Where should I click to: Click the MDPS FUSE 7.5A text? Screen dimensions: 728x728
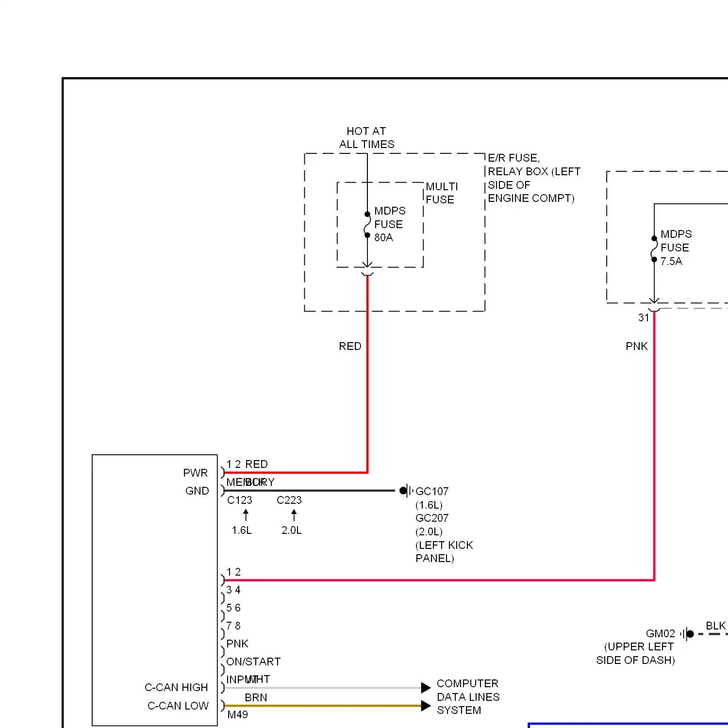click(x=676, y=248)
